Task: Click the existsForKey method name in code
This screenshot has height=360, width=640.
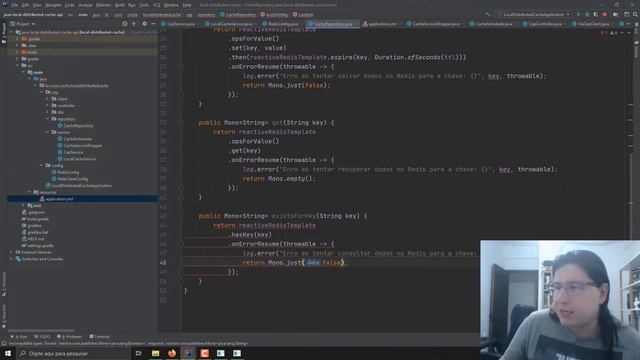Action: coord(293,216)
